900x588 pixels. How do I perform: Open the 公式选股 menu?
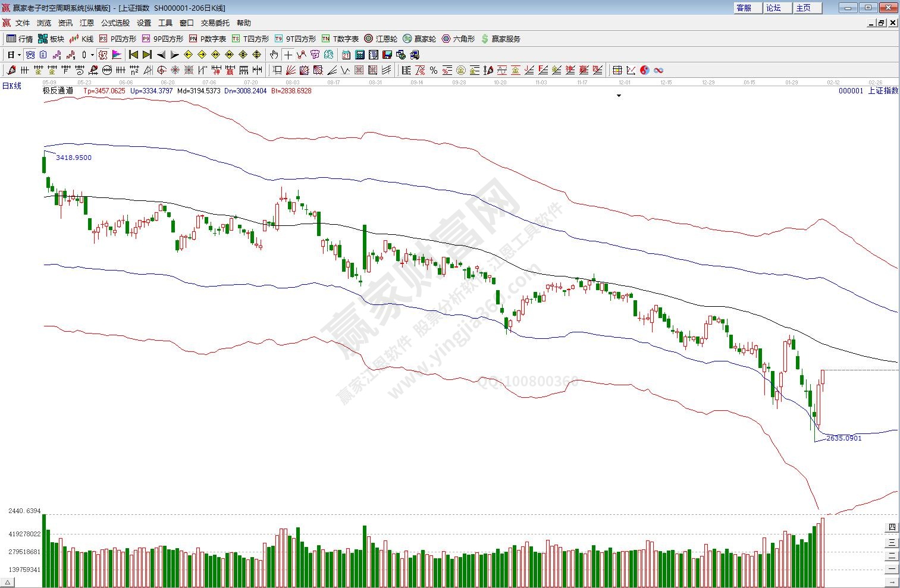115,23
